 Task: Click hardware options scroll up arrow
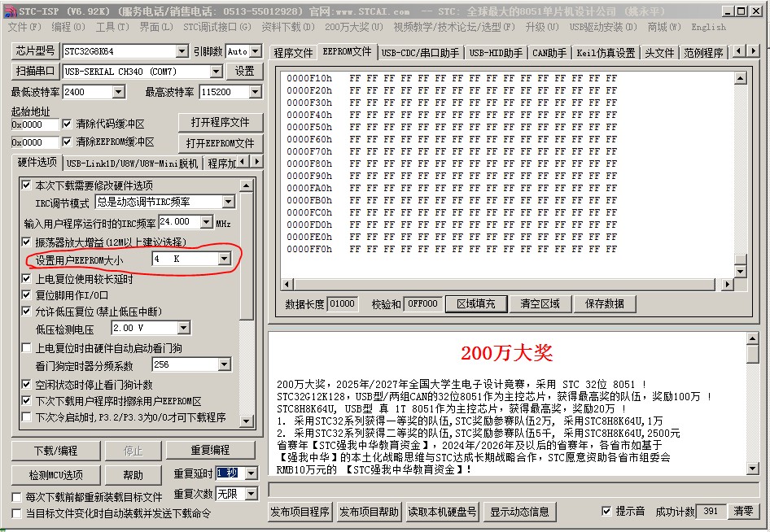point(247,185)
